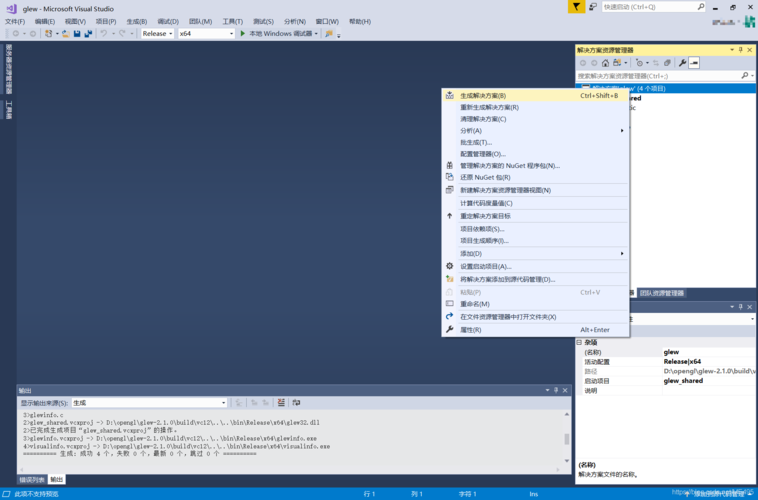Collapse the 杂项 properties category
Viewport: 758px width, 500px height.
579,342
